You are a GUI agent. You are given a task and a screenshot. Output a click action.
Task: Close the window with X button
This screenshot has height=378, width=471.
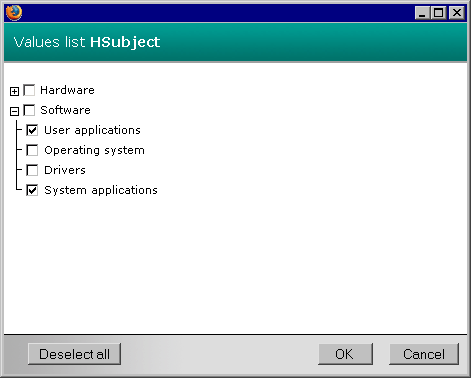[456, 13]
